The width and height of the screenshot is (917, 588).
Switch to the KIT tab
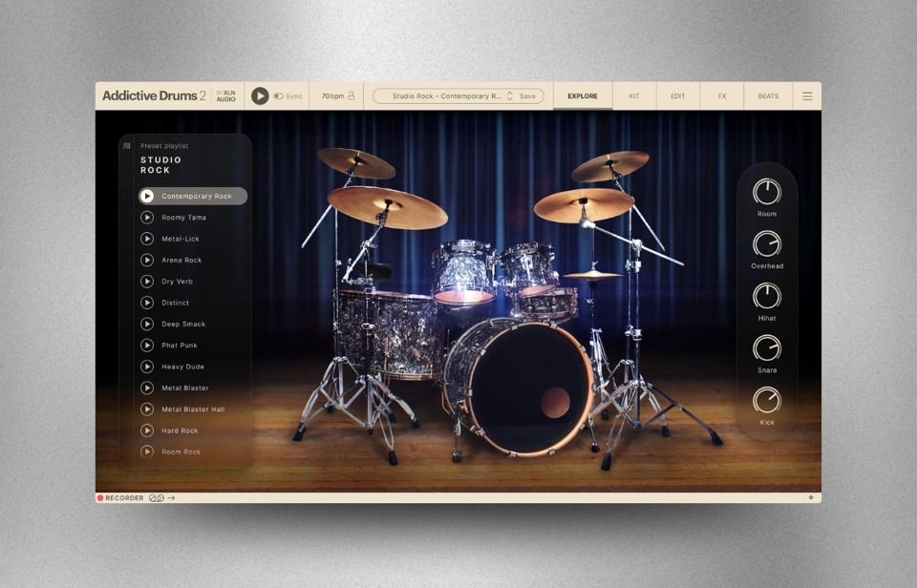coord(634,95)
